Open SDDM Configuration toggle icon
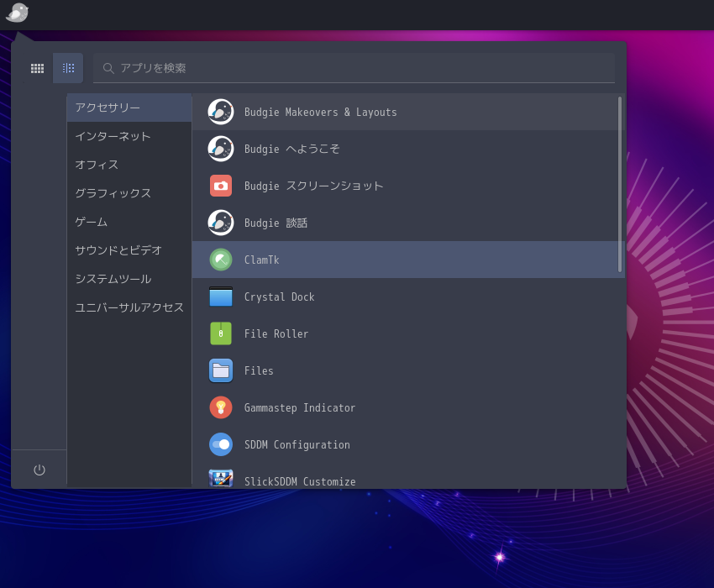 pos(221,444)
